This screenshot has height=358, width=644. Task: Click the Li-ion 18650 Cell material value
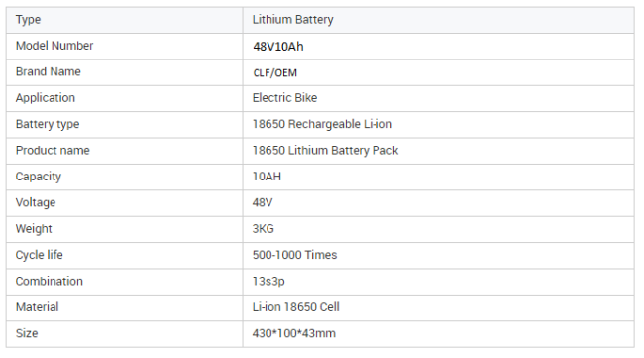coord(295,307)
